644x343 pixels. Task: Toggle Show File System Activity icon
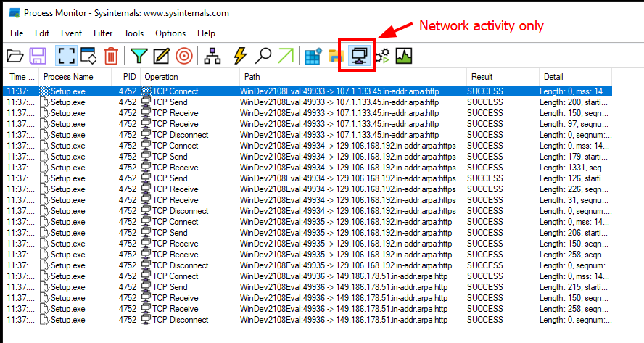pos(336,56)
